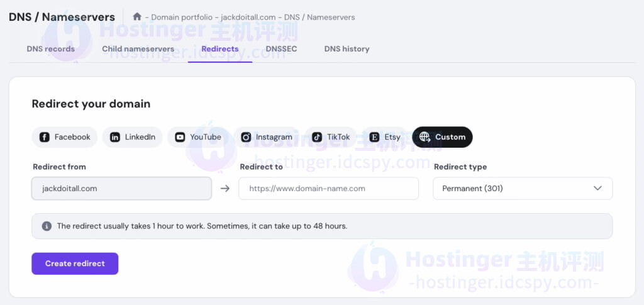Screen dimensions: 644x305
Task: Open Domain portfolio breadcrumb link
Action: tap(182, 17)
